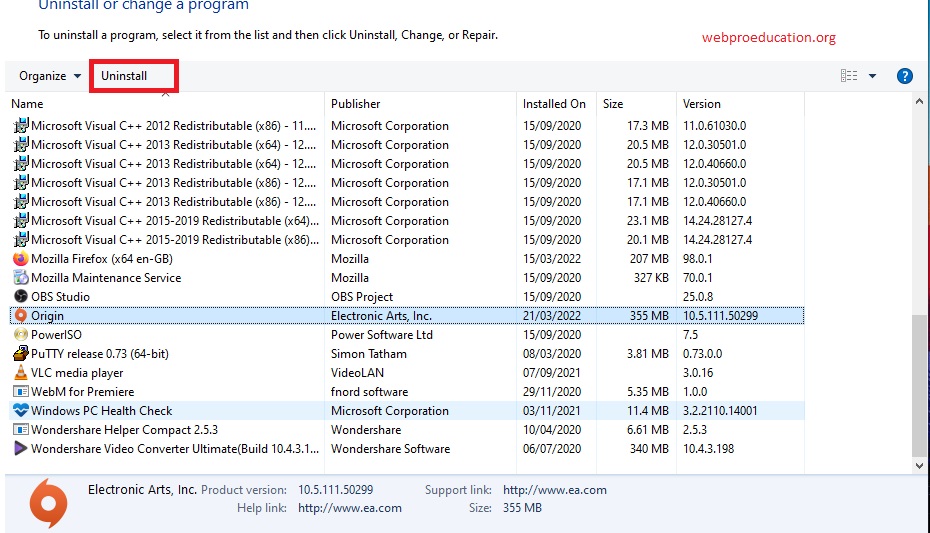Click the 15/03/2022 install date cell
The width and height of the screenshot is (930, 533).
552,258
